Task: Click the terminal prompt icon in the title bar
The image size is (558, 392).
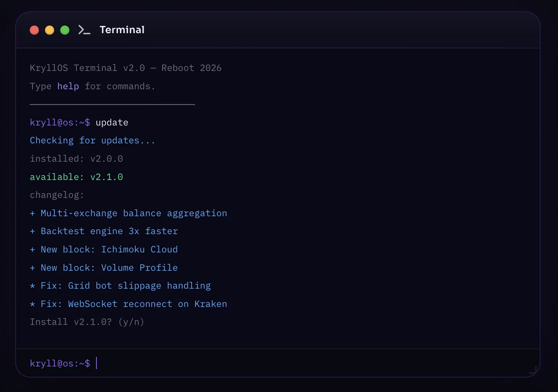Action: point(84,30)
